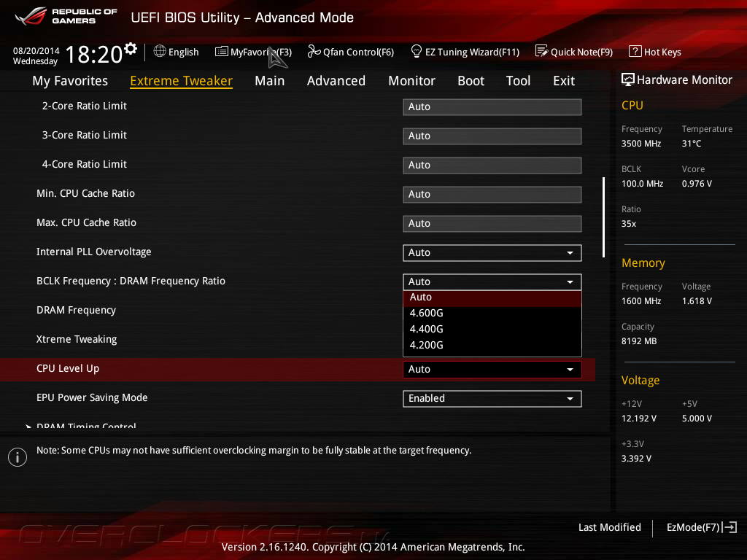
Task: Click the 4-Core Ratio Limit field
Action: 492,166
